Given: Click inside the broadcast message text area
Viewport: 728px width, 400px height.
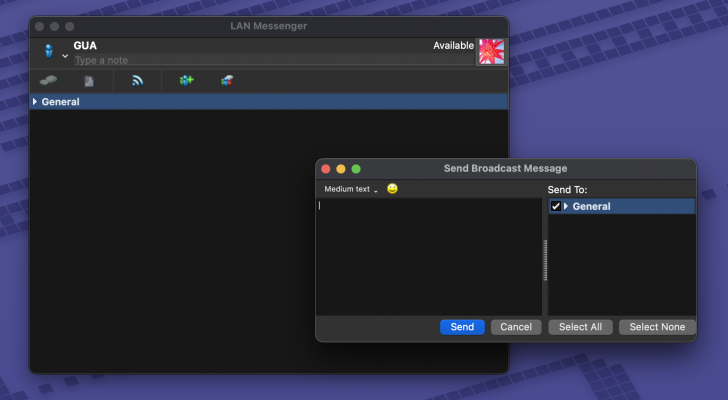Looking at the screenshot, I should (x=429, y=257).
